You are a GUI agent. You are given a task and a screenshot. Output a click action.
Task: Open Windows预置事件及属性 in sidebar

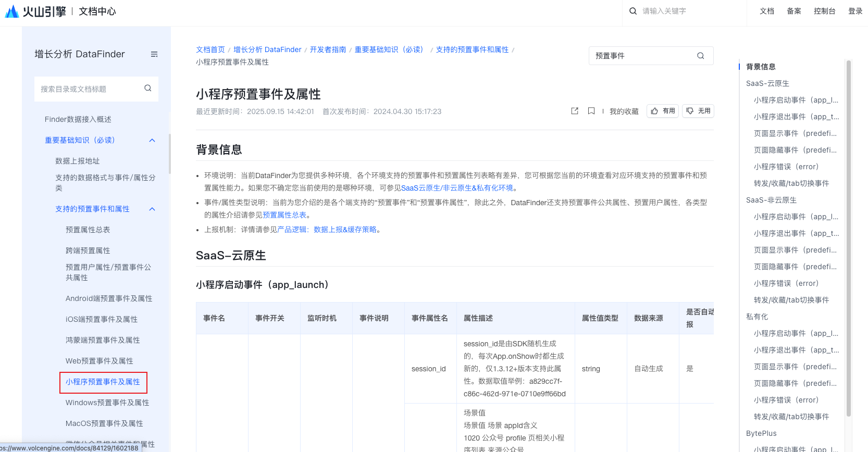click(x=107, y=403)
